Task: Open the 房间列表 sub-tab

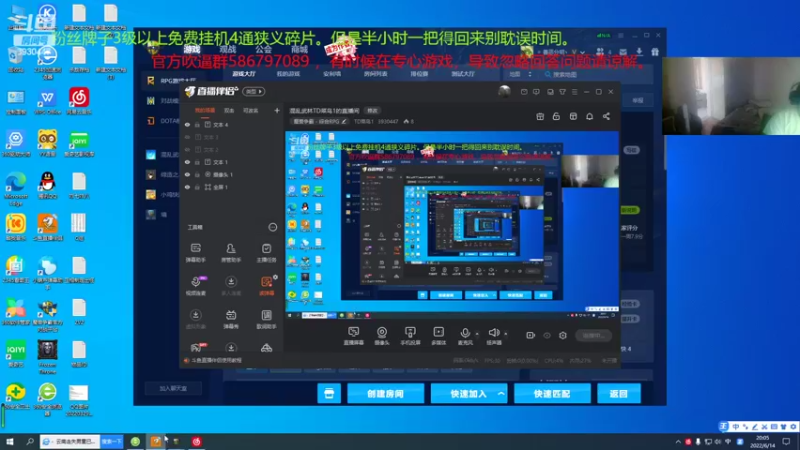Action: (376, 74)
